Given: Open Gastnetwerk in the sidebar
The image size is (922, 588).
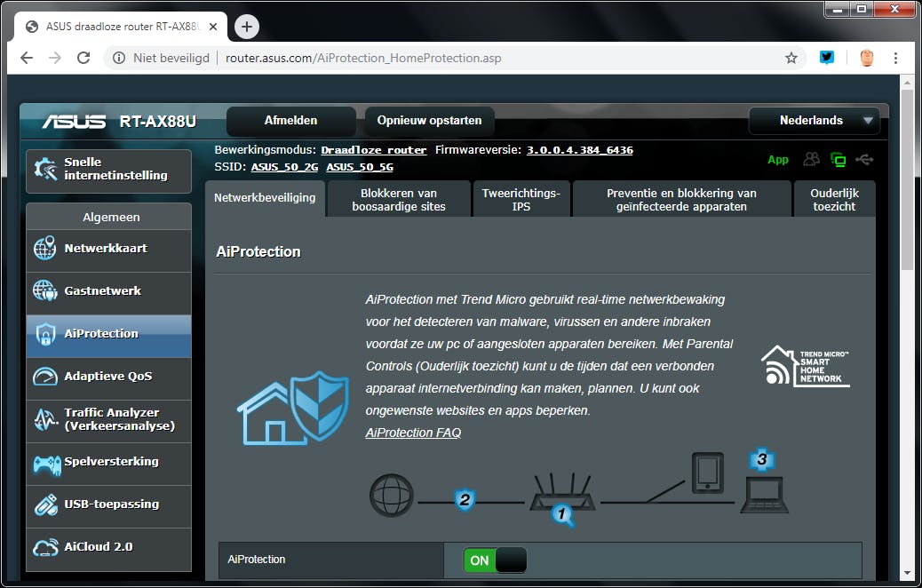Looking at the screenshot, I should [108, 293].
